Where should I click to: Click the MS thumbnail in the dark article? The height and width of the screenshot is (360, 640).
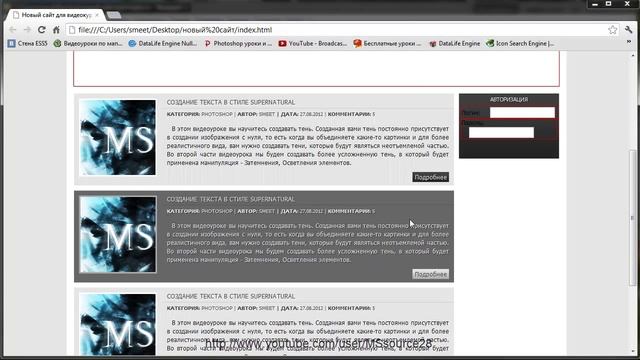pyautogui.click(x=118, y=235)
